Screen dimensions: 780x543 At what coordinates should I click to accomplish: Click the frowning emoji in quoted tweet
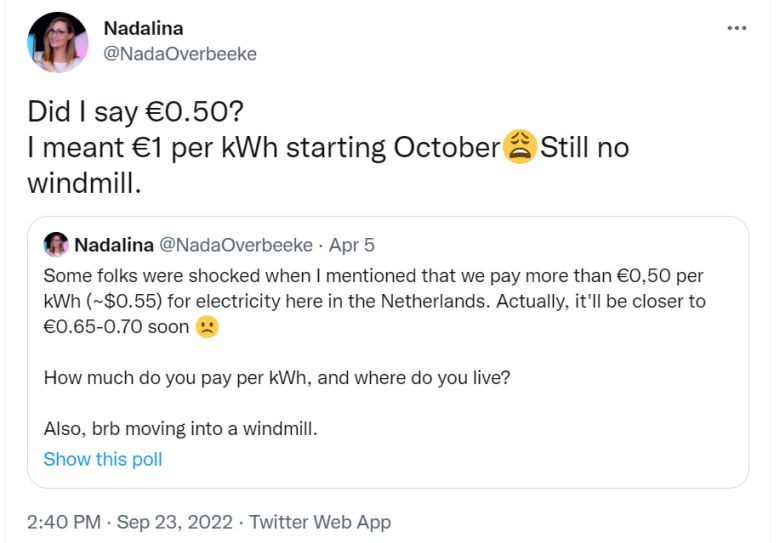click(207, 326)
